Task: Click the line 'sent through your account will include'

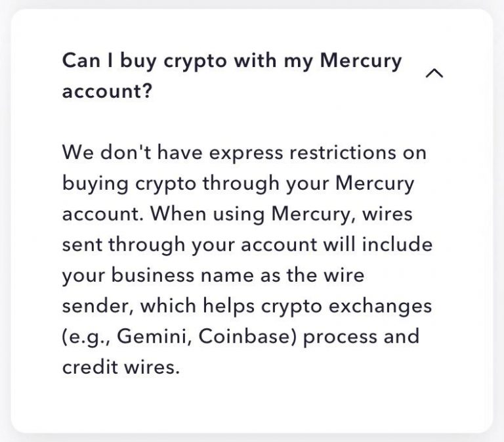Action: (x=247, y=244)
